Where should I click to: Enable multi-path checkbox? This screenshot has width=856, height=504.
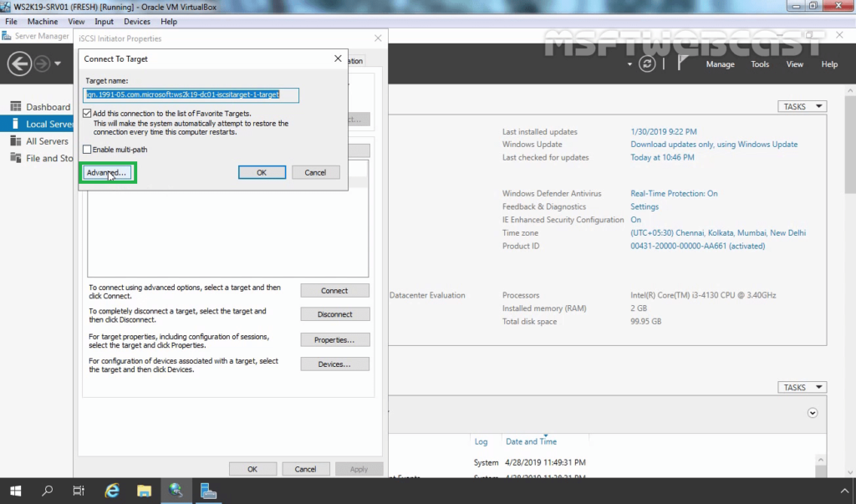(87, 149)
